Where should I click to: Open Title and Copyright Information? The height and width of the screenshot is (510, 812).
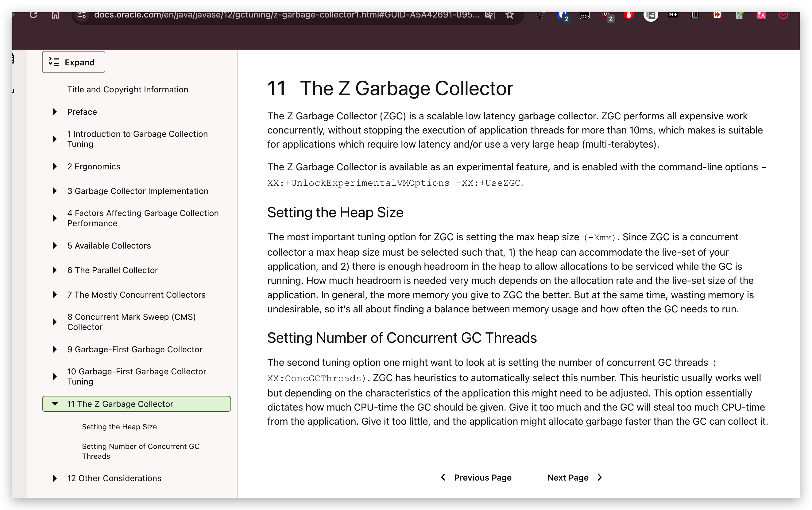pos(127,90)
